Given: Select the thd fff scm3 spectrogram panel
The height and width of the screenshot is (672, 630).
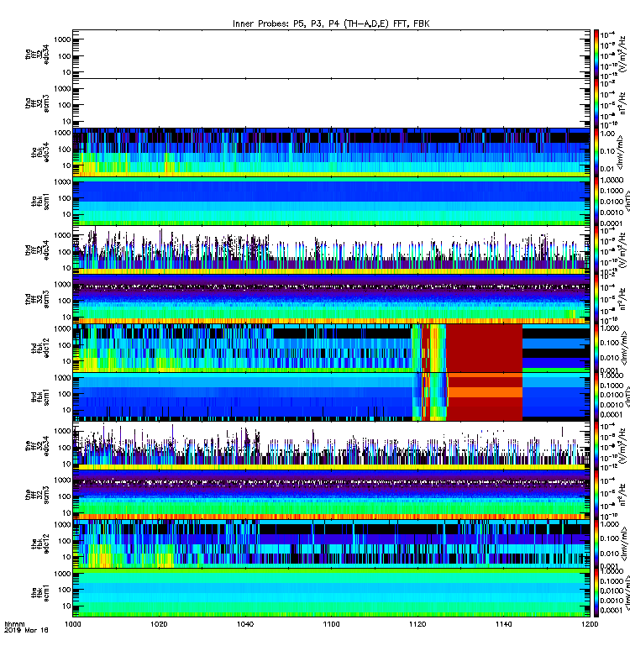Looking at the screenshot, I should [x=331, y=299].
